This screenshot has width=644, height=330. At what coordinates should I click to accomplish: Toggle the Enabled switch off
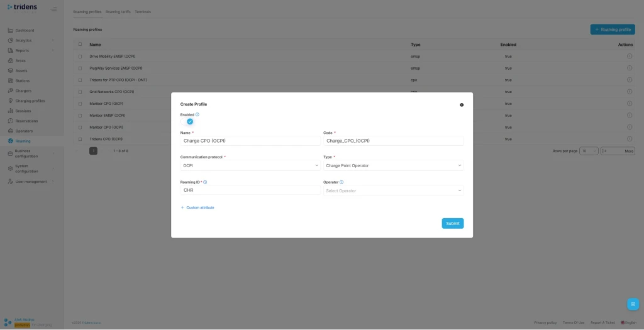[x=189, y=121]
